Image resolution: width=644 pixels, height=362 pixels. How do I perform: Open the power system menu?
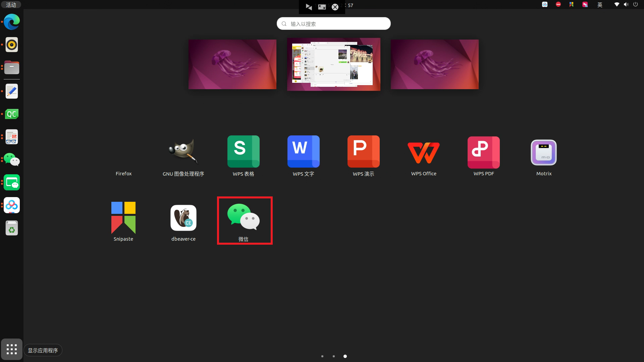click(x=635, y=4)
